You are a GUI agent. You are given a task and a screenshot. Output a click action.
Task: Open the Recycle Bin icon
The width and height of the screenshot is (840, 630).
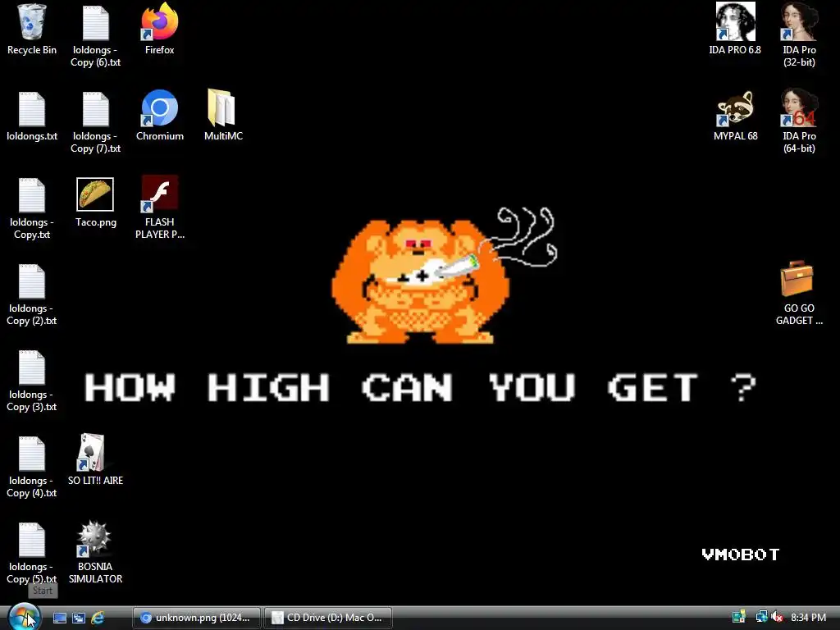(32, 30)
